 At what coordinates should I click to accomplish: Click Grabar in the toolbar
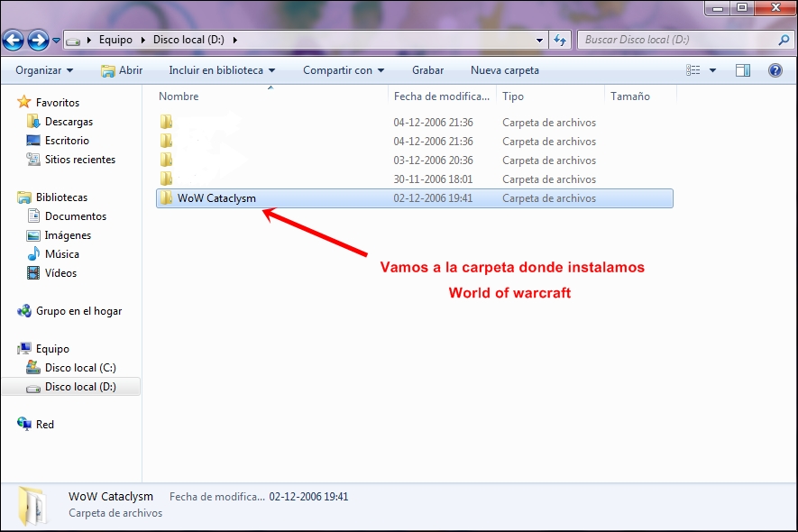(x=428, y=70)
